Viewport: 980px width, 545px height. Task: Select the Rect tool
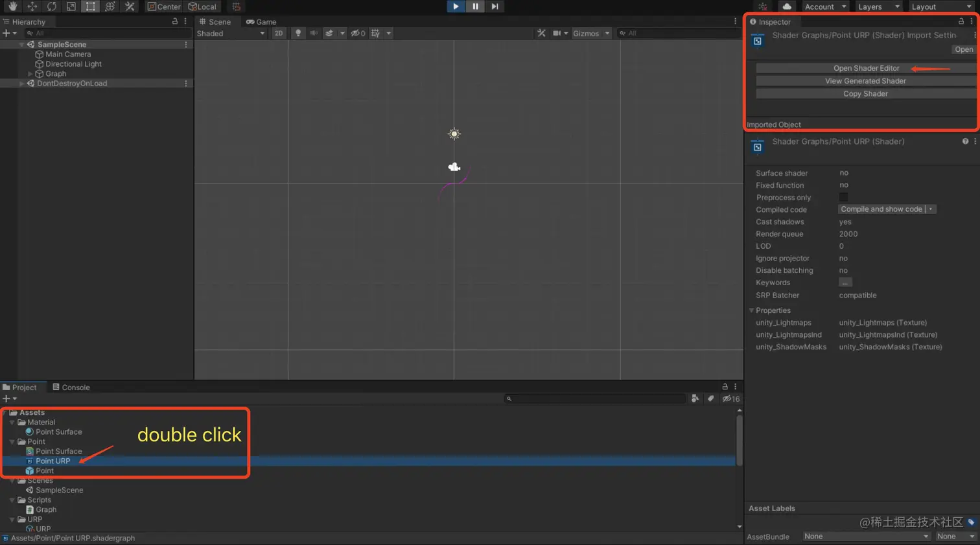coord(91,6)
